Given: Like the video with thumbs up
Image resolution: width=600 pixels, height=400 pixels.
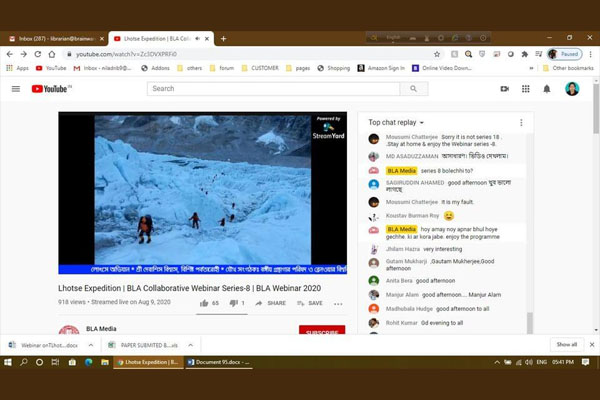Looking at the screenshot, I should point(204,303).
